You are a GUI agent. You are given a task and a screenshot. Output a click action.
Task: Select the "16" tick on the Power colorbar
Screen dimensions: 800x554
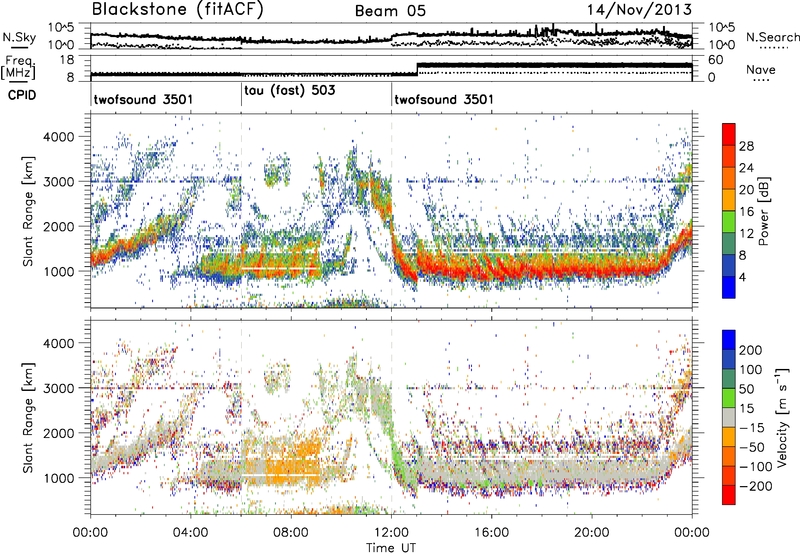pos(746,212)
